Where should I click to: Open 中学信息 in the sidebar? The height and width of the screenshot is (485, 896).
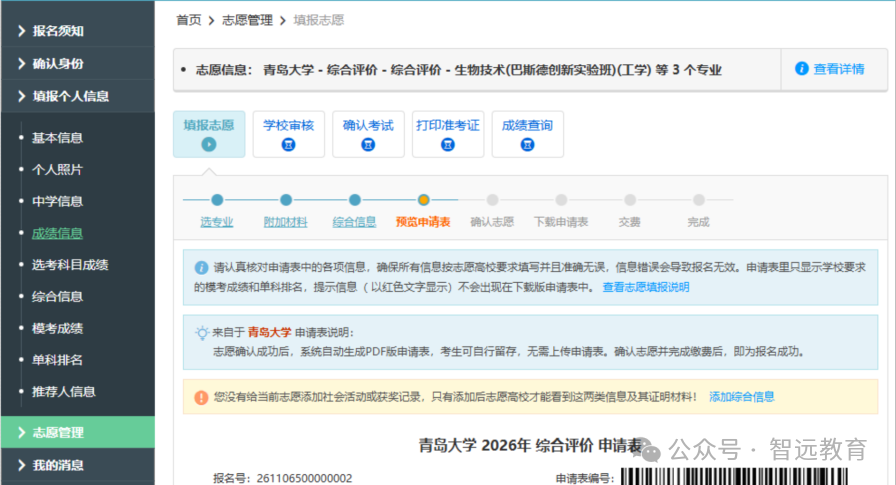(57, 201)
